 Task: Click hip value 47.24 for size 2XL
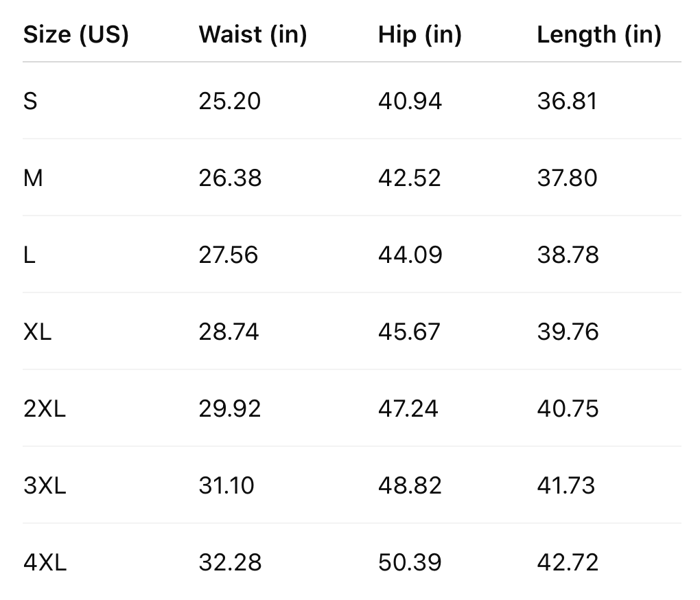pyautogui.click(x=408, y=409)
